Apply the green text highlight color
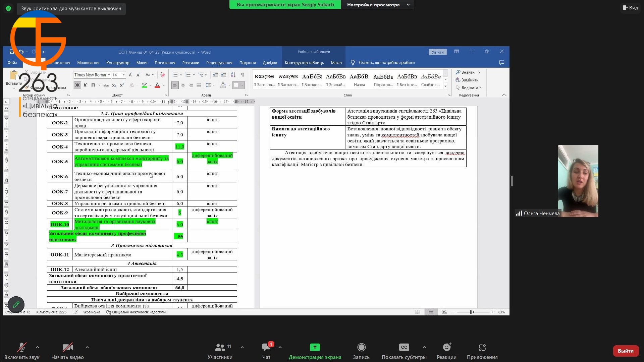 click(x=144, y=85)
